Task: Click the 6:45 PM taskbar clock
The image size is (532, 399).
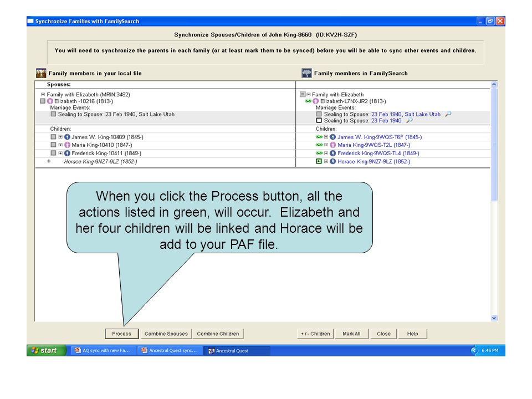Action: point(490,350)
